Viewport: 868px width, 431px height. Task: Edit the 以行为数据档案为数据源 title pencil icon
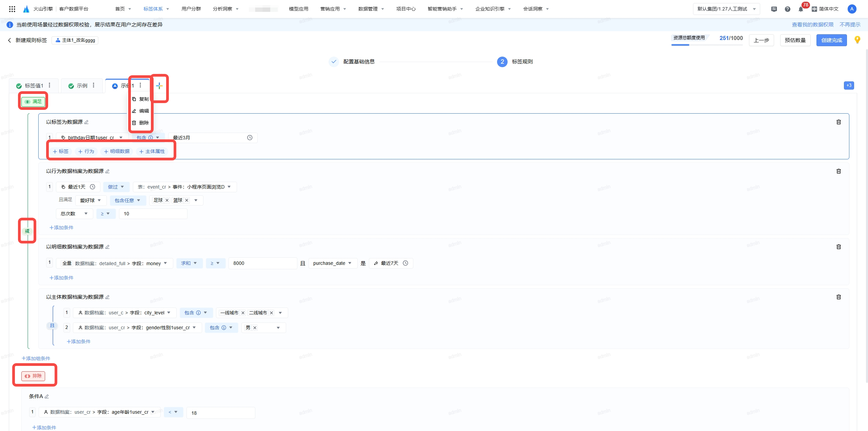107,171
